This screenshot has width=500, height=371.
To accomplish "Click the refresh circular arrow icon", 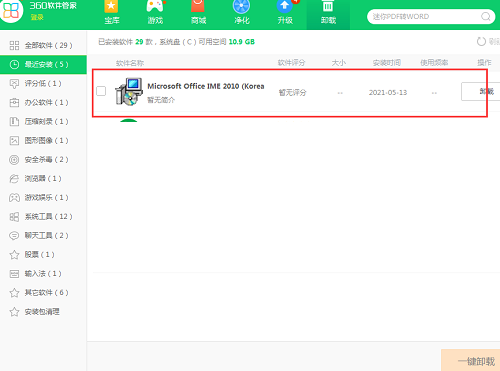I will coord(481,42).
